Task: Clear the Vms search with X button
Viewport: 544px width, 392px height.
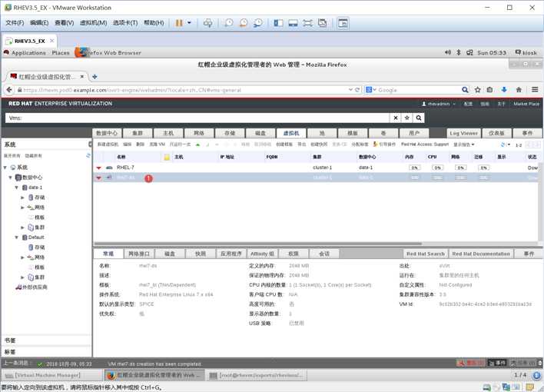Action: pos(396,118)
